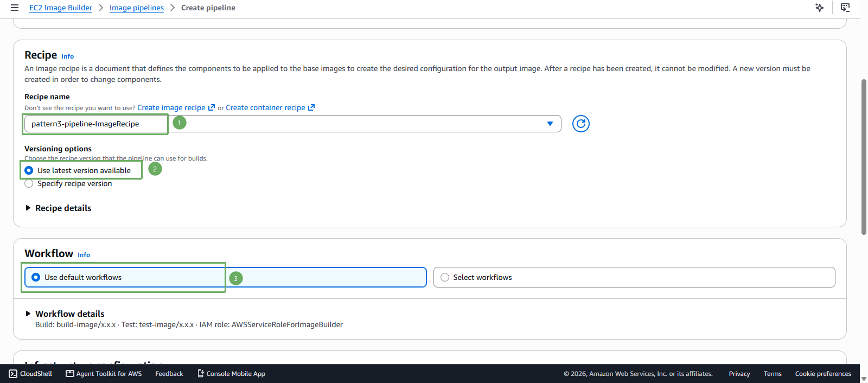
Task: Click the external link icon beside Create container recipe
Action: (311, 107)
